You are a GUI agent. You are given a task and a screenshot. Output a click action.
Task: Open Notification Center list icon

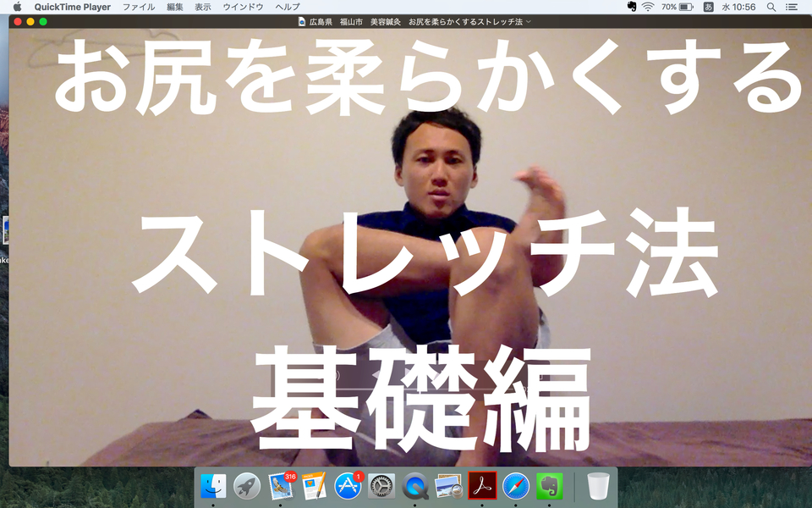click(x=792, y=7)
